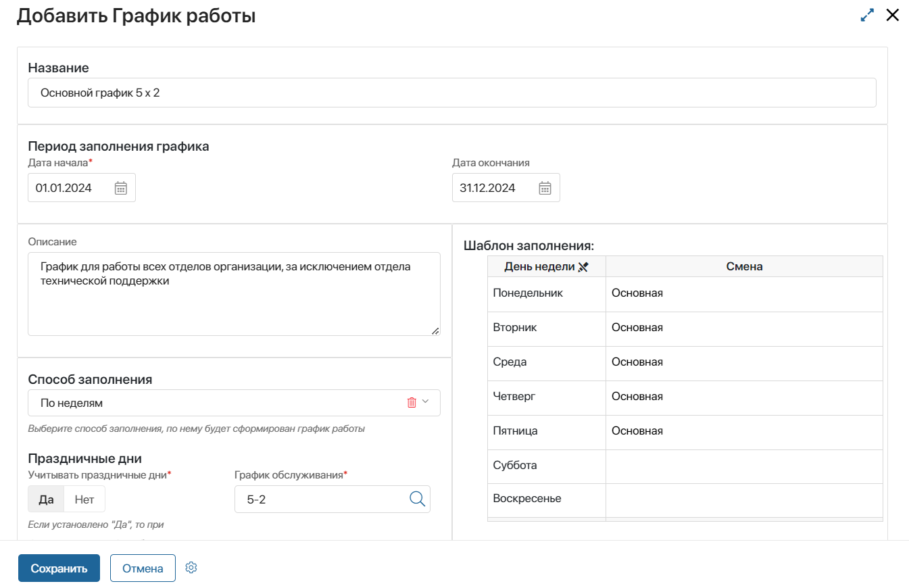
Task: Click the Среда shift cell Основная
Action: click(x=744, y=362)
